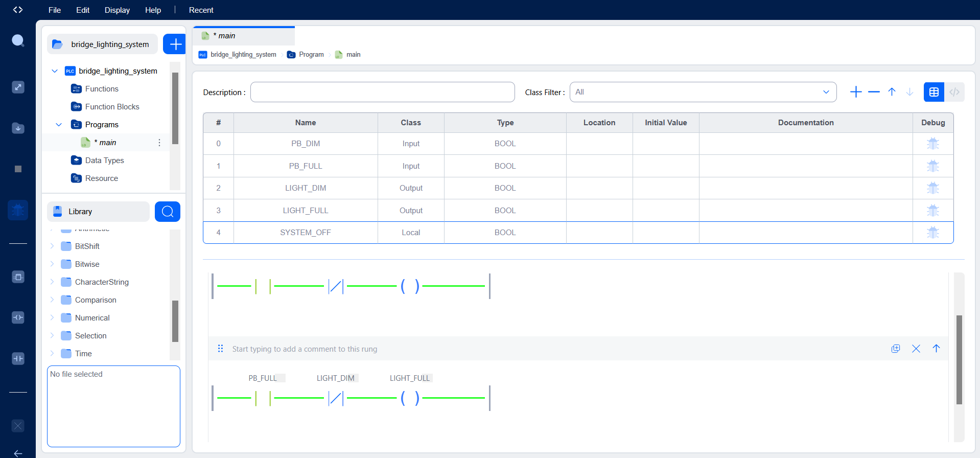The width and height of the screenshot is (980, 458).
Task: Expand the Selection library folder
Action: pos(52,336)
